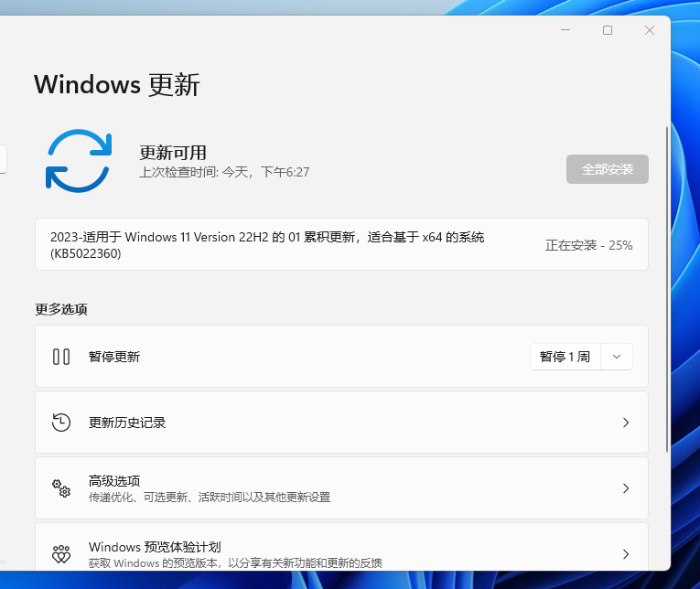Click the 上次检查时间 timestamp text
This screenshot has width=700, height=589.
coord(224,172)
